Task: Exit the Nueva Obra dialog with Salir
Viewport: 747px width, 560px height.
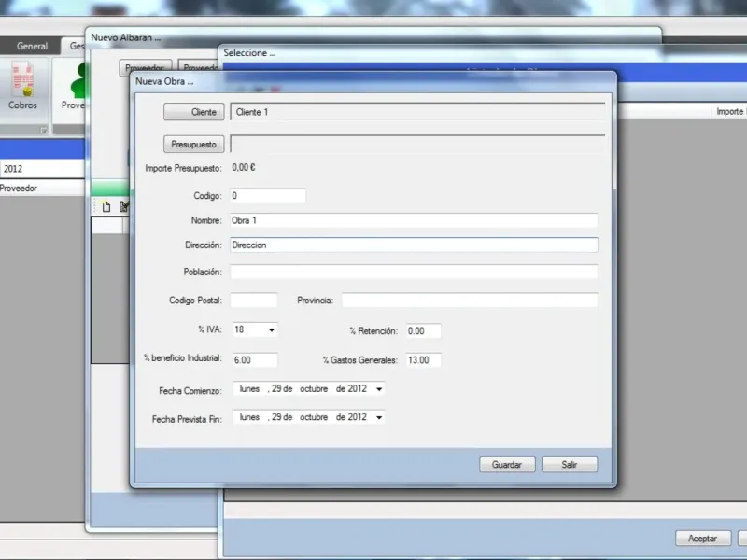Action: click(x=570, y=464)
